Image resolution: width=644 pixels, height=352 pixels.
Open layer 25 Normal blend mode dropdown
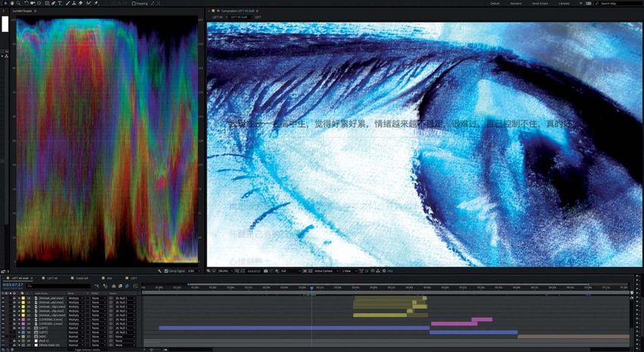(76, 329)
